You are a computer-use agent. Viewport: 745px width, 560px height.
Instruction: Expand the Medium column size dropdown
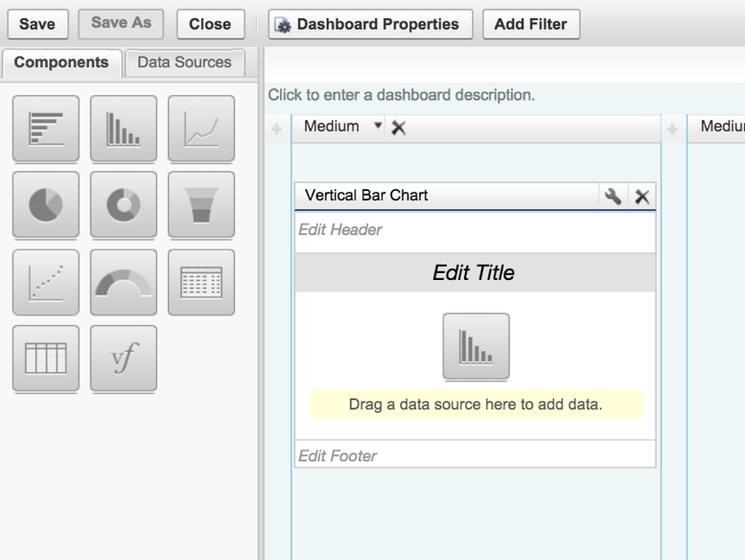378,127
